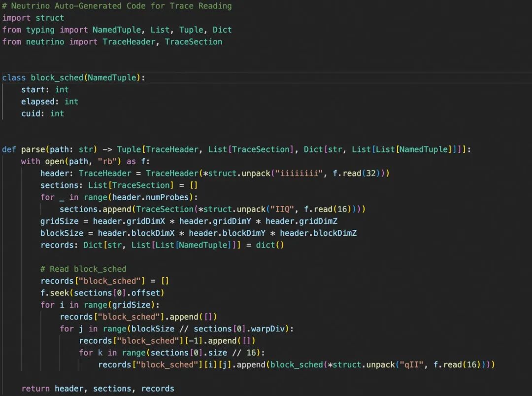Click "sections[0].warpDiv" in the j loop

tap(239, 329)
